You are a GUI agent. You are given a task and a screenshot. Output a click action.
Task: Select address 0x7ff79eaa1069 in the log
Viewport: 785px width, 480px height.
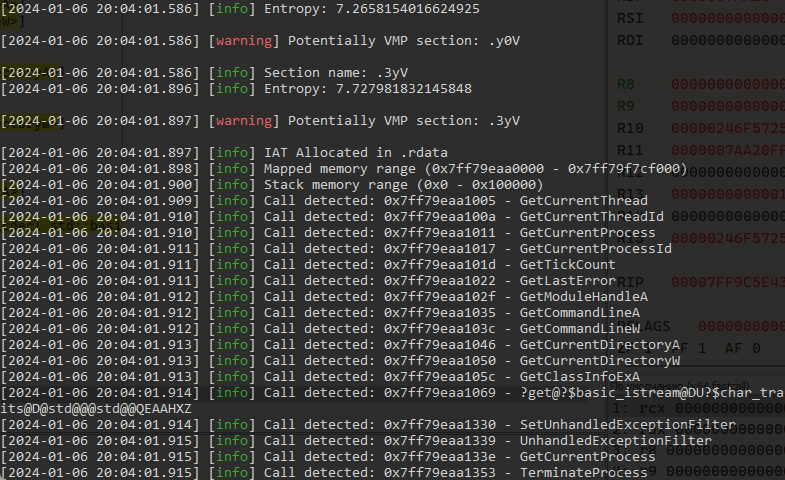tap(440, 393)
